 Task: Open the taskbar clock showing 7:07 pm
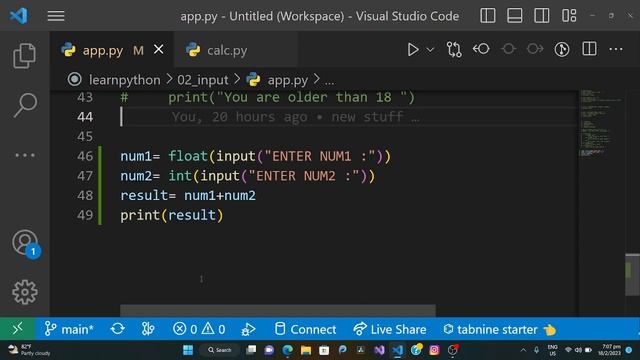coord(609,350)
